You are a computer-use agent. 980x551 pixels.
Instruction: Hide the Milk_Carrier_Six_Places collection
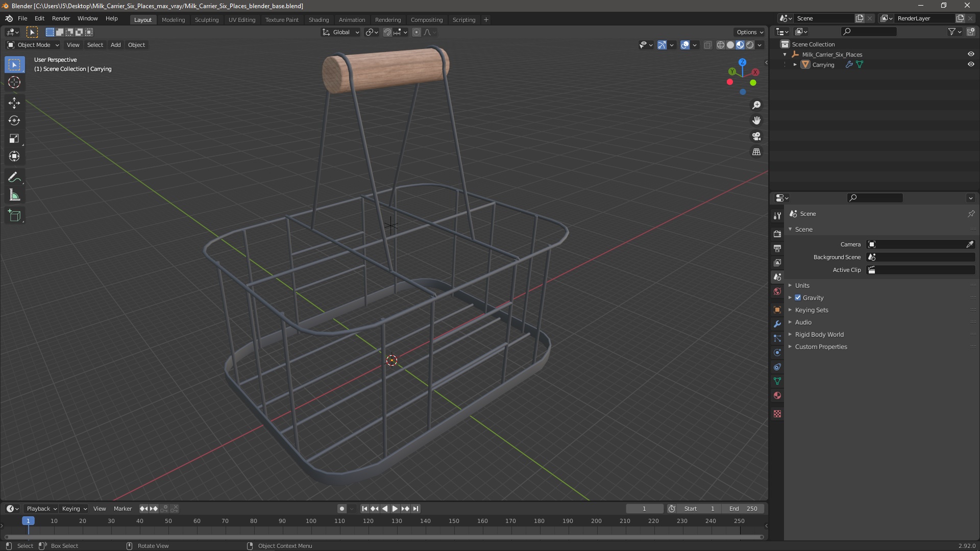pos(971,54)
